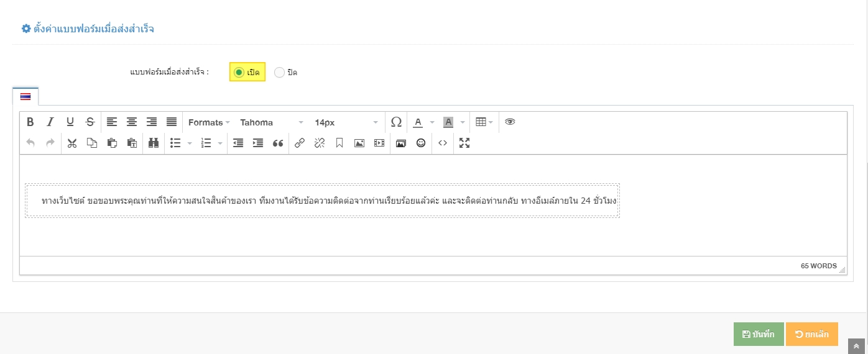
Task: Open find and replace binoculars
Action: 154,143
